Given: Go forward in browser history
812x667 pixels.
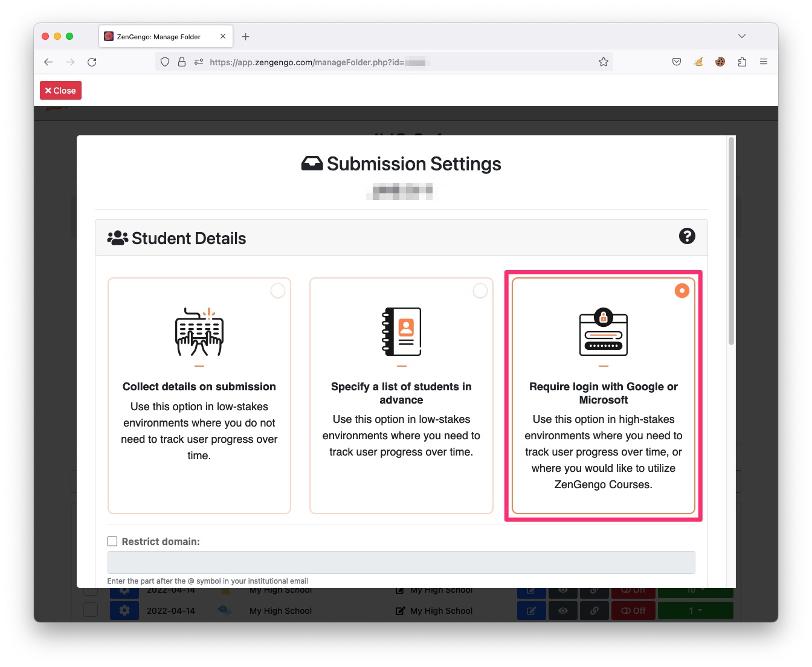Looking at the screenshot, I should click(70, 62).
